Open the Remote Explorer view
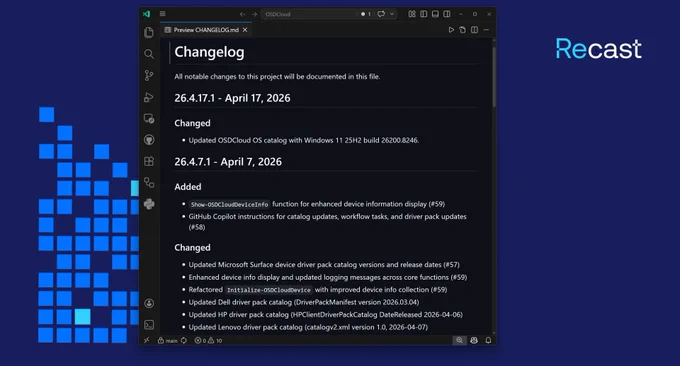 click(x=149, y=118)
